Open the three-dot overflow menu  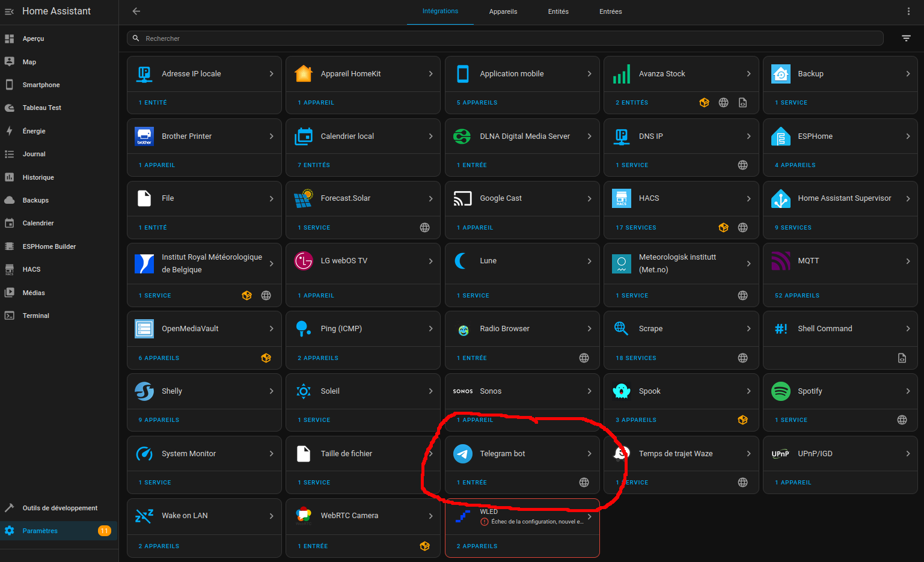point(908,11)
